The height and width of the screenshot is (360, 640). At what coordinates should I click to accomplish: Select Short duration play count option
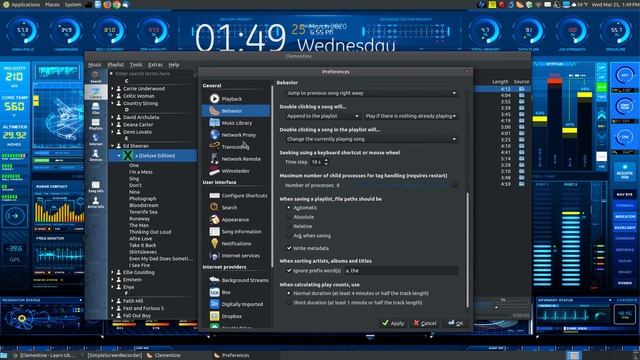tap(355, 303)
